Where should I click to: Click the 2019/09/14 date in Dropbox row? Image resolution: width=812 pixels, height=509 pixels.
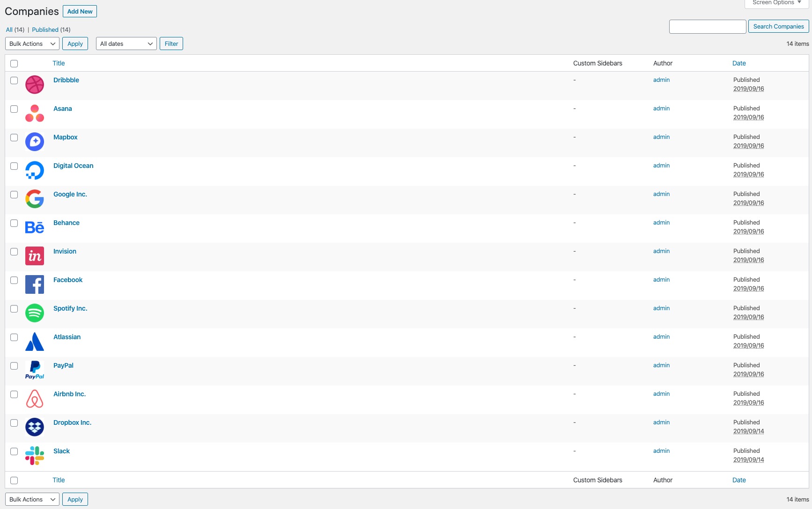tap(748, 431)
